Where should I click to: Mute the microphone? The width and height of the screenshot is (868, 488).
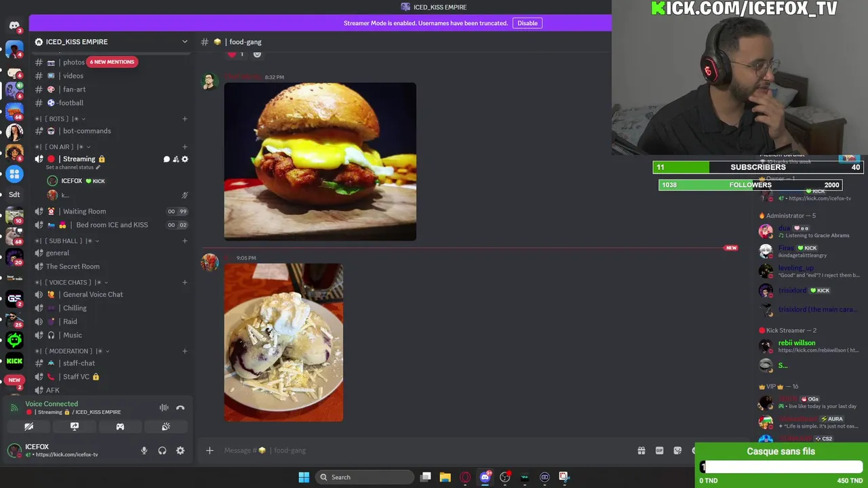144,451
